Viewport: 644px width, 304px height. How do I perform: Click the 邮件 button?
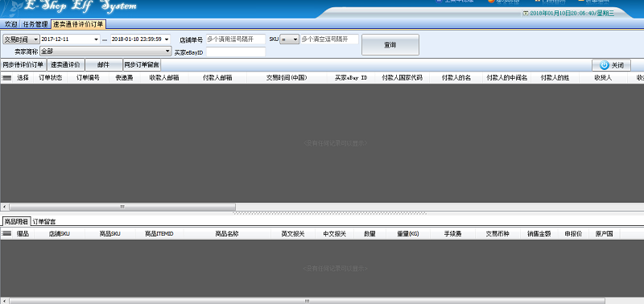click(104, 65)
